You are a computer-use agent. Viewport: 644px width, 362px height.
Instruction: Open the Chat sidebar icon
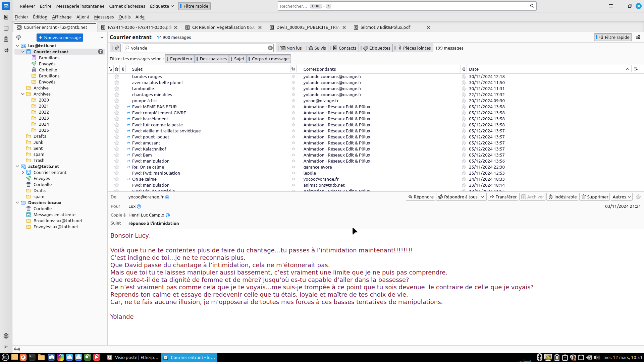click(6, 50)
